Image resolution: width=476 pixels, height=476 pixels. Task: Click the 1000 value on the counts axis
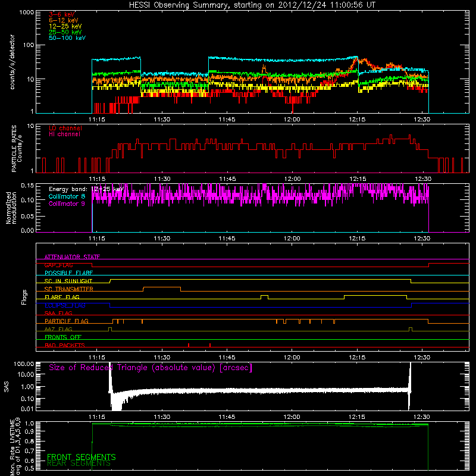(27, 12)
